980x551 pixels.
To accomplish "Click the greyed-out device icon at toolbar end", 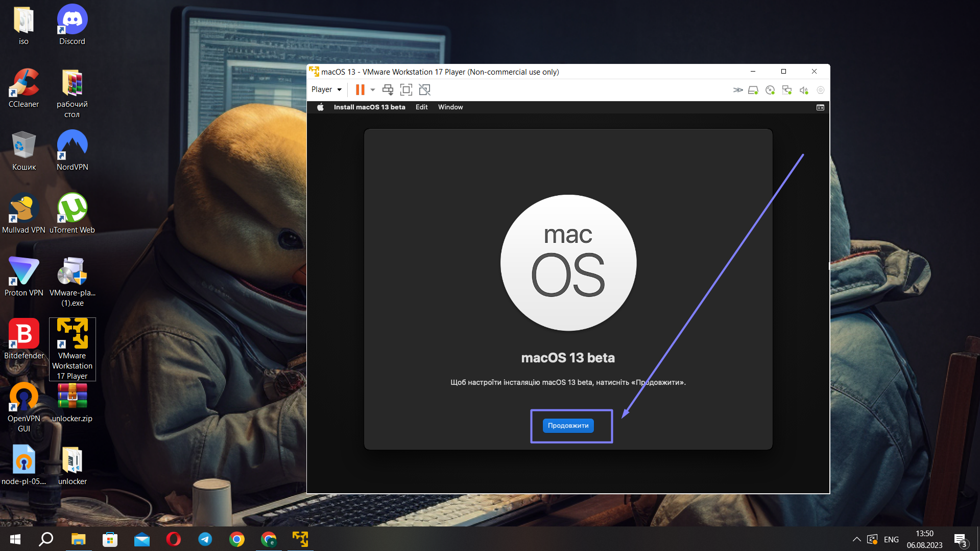I will pyautogui.click(x=821, y=90).
